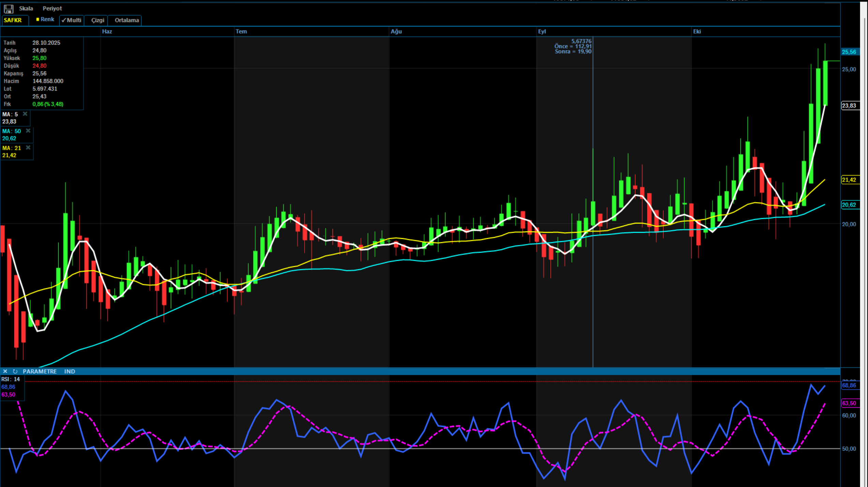Remove the MA: 21 average via its X icon
The image size is (868, 487).
pos(28,148)
